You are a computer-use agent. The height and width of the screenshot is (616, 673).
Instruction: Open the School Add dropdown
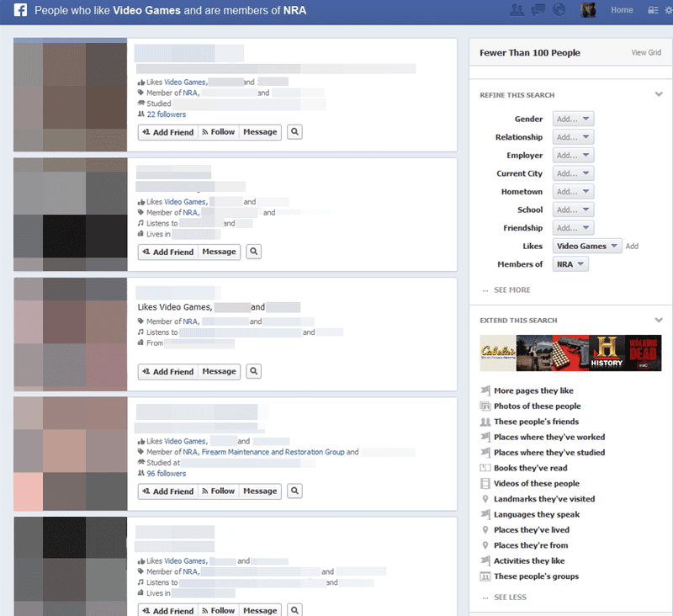click(x=573, y=210)
